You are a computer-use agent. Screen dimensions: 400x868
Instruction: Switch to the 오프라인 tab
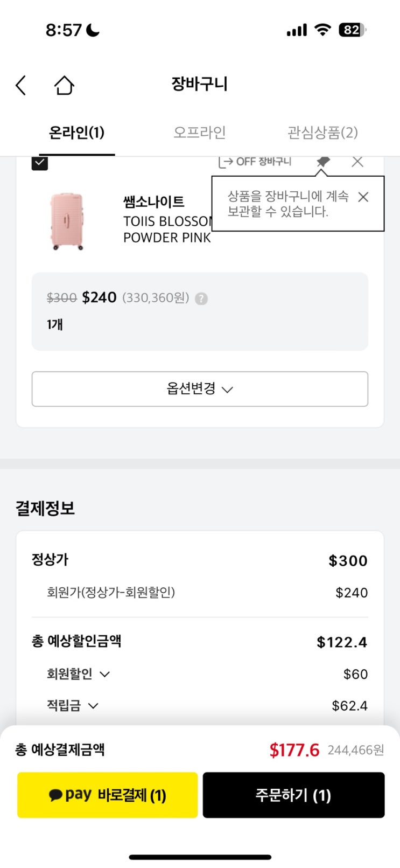click(200, 133)
